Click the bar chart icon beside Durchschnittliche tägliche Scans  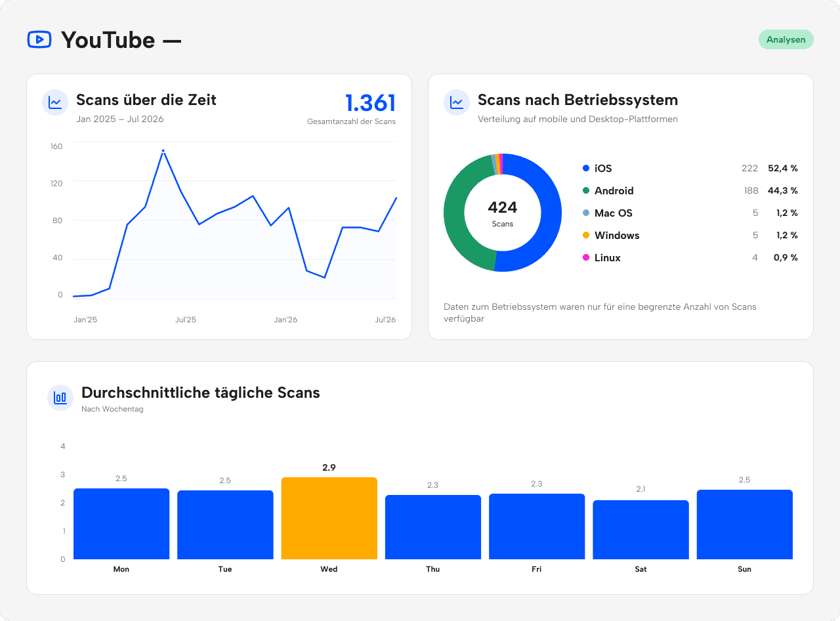click(60, 398)
